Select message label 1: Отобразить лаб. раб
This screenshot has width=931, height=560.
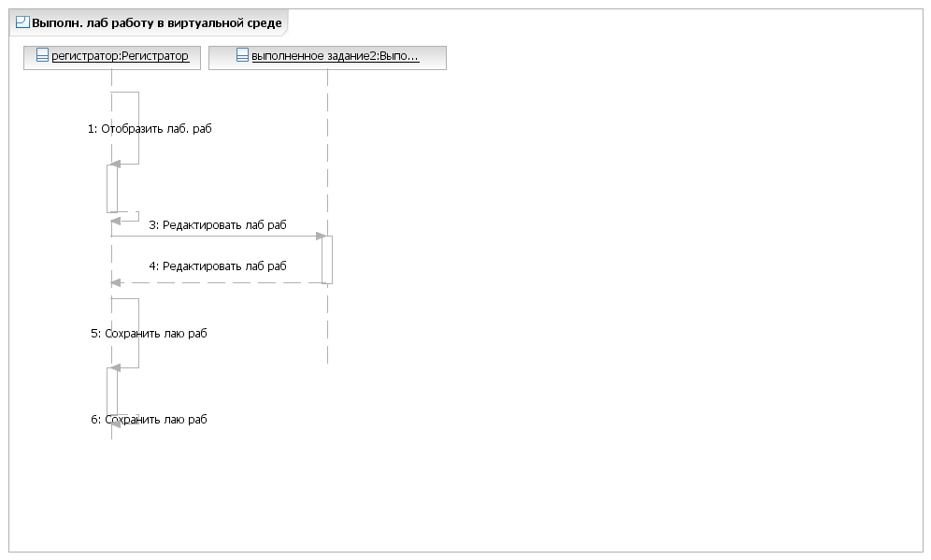[x=150, y=129]
